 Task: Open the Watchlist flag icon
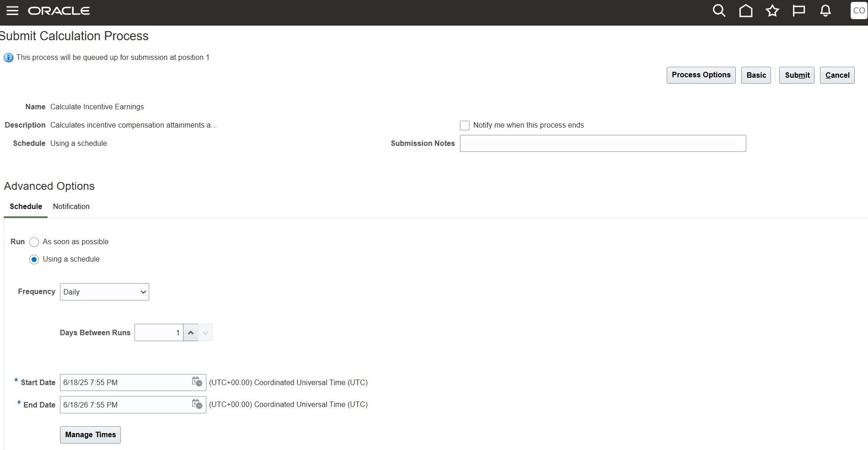click(x=799, y=11)
